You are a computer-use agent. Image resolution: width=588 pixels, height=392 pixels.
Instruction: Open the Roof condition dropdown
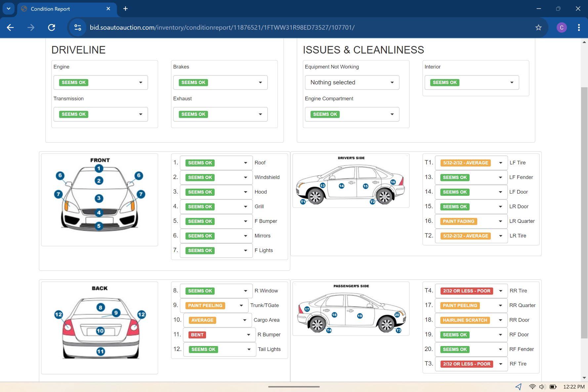pos(216,163)
